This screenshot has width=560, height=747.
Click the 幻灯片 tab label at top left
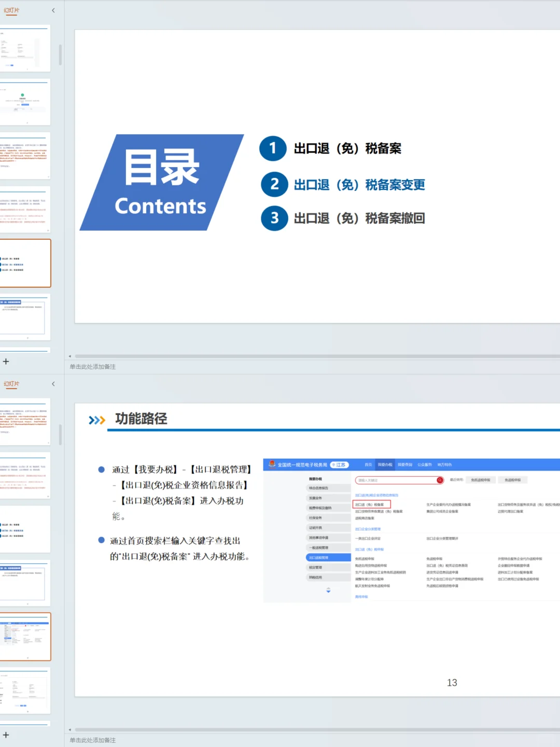point(11,10)
